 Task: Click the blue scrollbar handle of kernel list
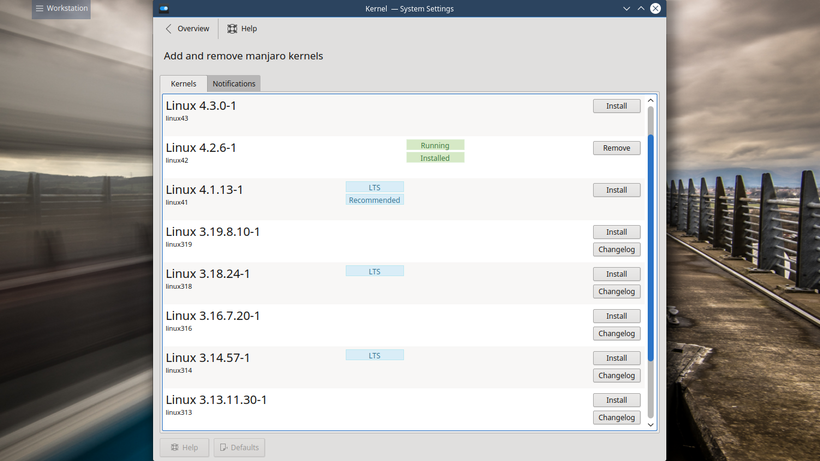pyautogui.click(x=651, y=248)
